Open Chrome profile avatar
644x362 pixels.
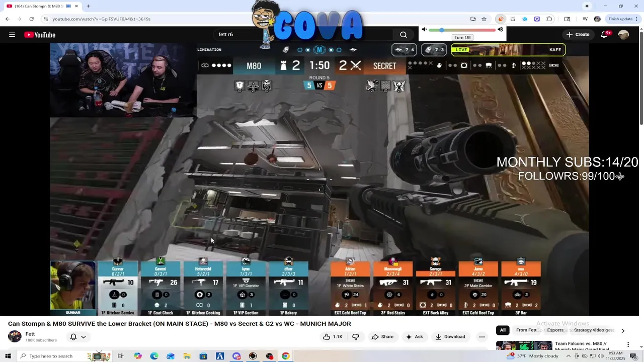(x=597, y=19)
